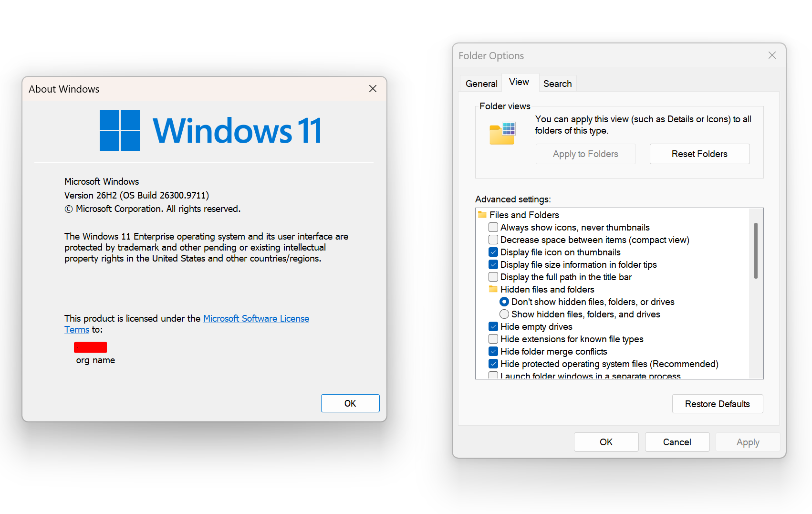Screen dimensions: 812x514
Task: Check Decrease space between items (compact view)
Action: pos(493,240)
